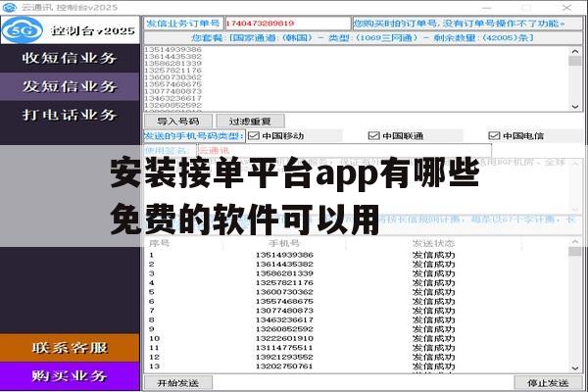Click the results table scroll-up arrow
This screenshot has height=392, width=588.
tap(575, 242)
